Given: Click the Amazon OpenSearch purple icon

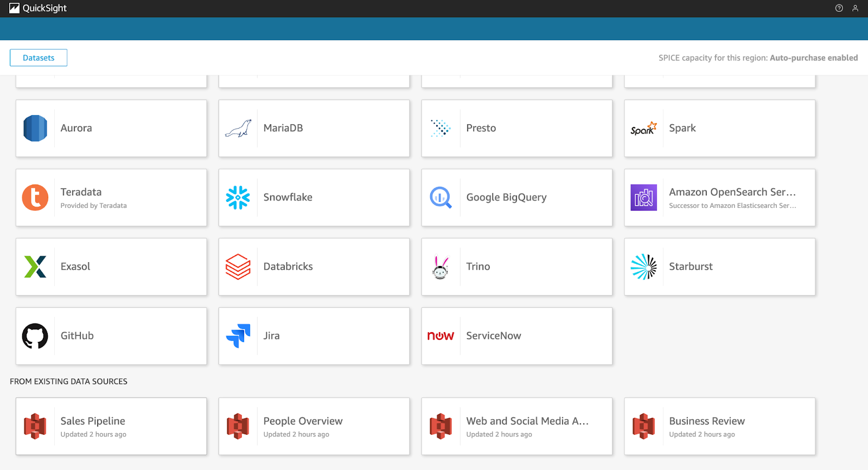Looking at the screenshot, I should [644, 198].
